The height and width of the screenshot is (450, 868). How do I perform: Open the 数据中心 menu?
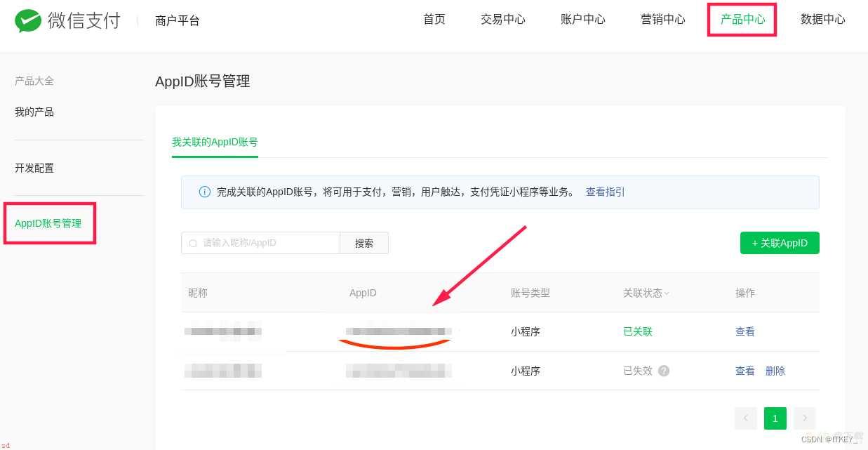pyautogui.click(x=823, y=20)
